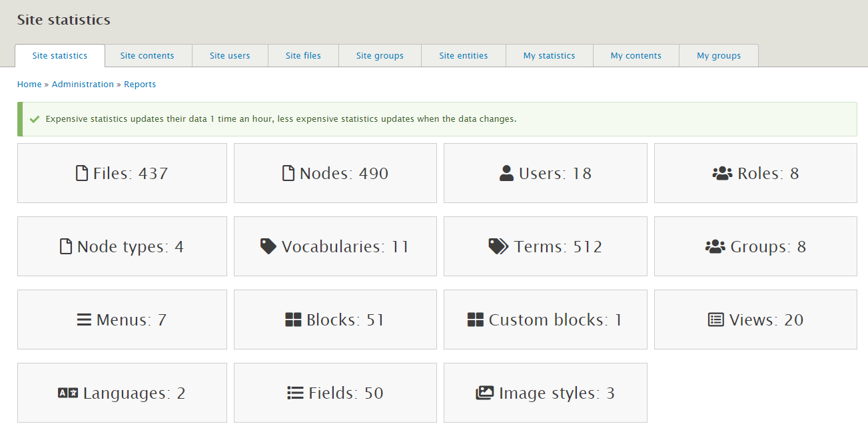The width and height of the screenshot is (868, 434).
Task: Click the fields list icon on Fields card
Action: click(294, 392)
